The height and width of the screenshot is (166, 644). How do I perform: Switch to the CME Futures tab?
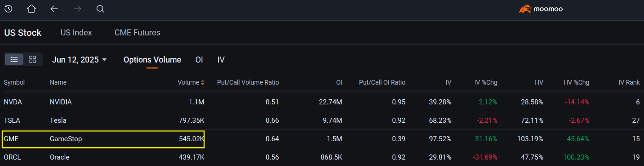(x=137, y=33)
